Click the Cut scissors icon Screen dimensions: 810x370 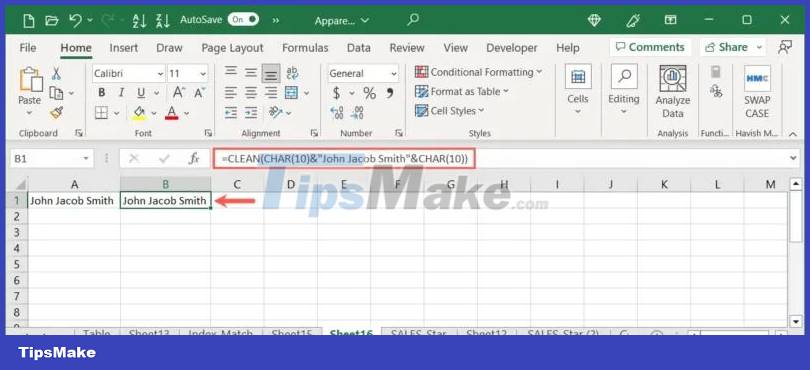pos(56,73)
